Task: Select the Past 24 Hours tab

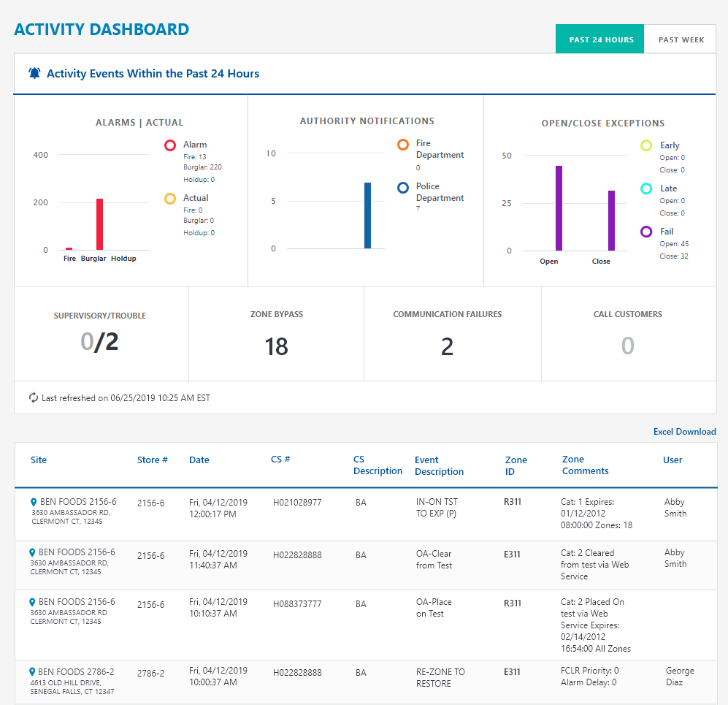Action: click(x=600, y=39)
